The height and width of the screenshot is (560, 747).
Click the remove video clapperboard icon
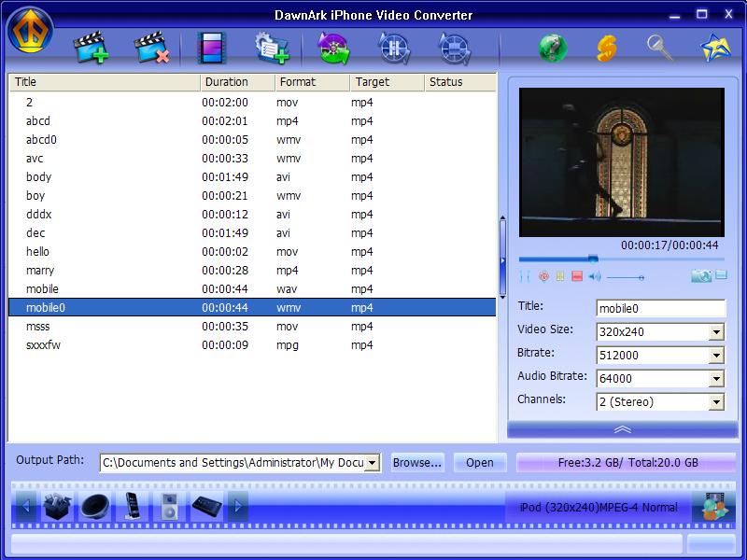[152, 48]
